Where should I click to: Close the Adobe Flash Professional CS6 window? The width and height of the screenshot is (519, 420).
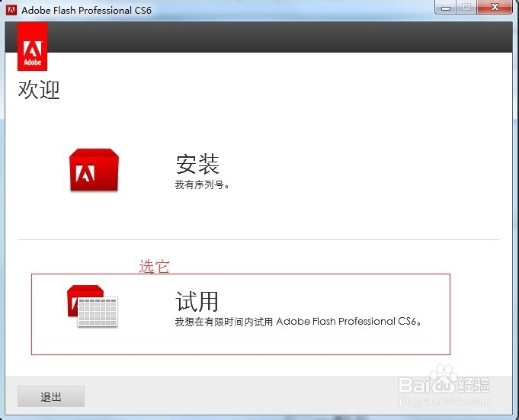[x=495, y=8]
